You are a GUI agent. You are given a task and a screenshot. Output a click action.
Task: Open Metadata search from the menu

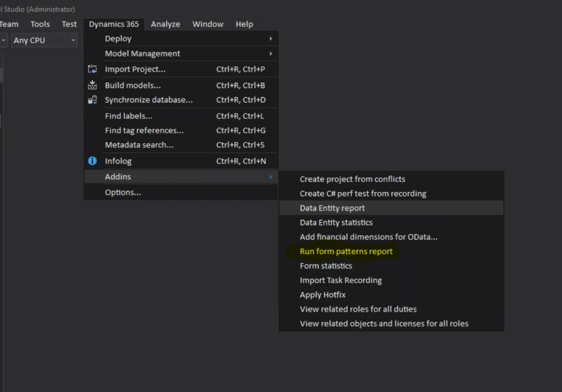[139, 145]
